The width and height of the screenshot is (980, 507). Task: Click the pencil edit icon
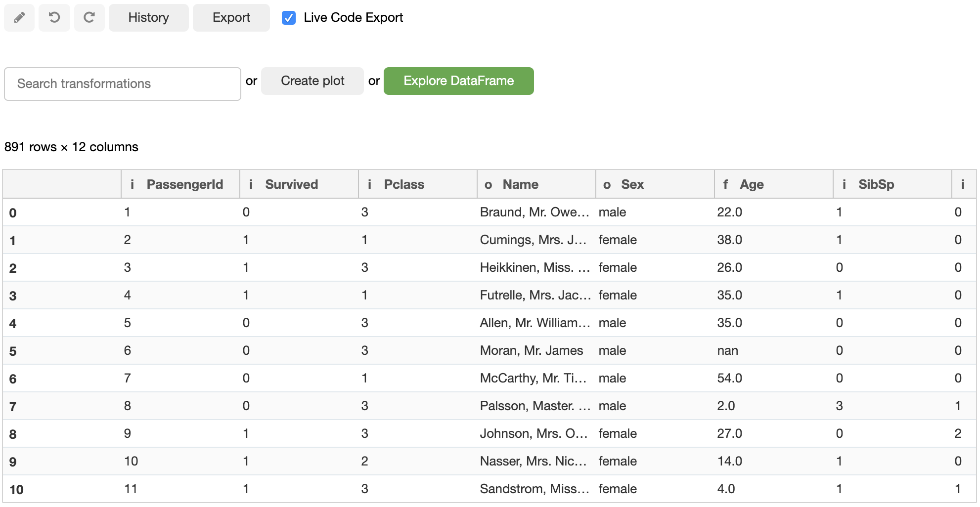tap(19, 18)
